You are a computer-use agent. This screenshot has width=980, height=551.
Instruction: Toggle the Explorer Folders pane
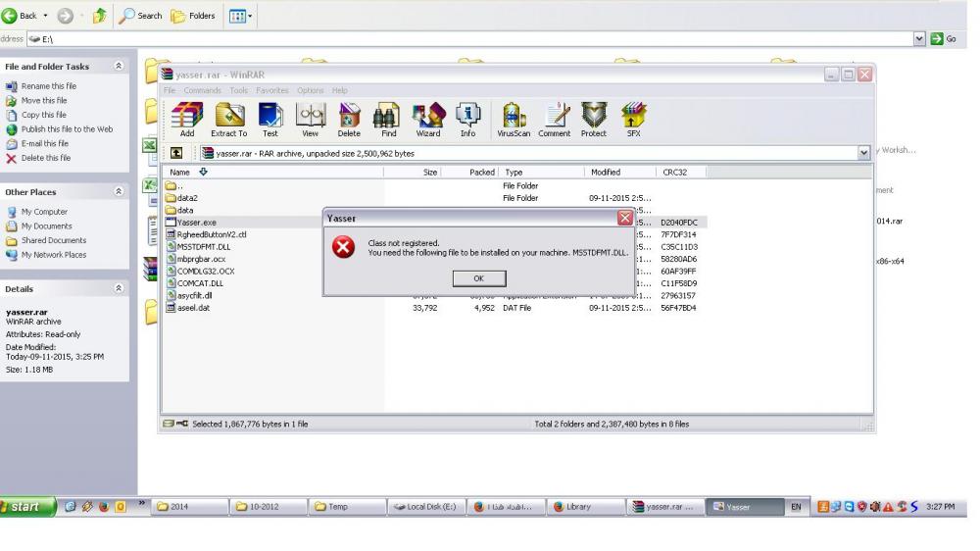tap(193, 16)
